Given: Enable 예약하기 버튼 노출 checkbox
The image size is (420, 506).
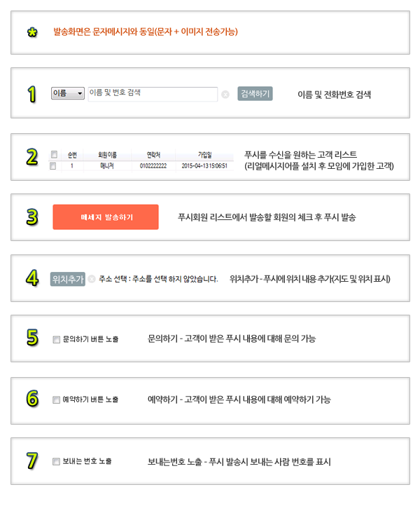Looking at the screenshot, I should 57,400.
